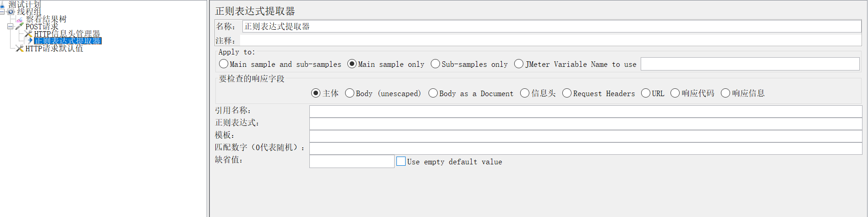Select Body as a Document radio

[471, 93]
